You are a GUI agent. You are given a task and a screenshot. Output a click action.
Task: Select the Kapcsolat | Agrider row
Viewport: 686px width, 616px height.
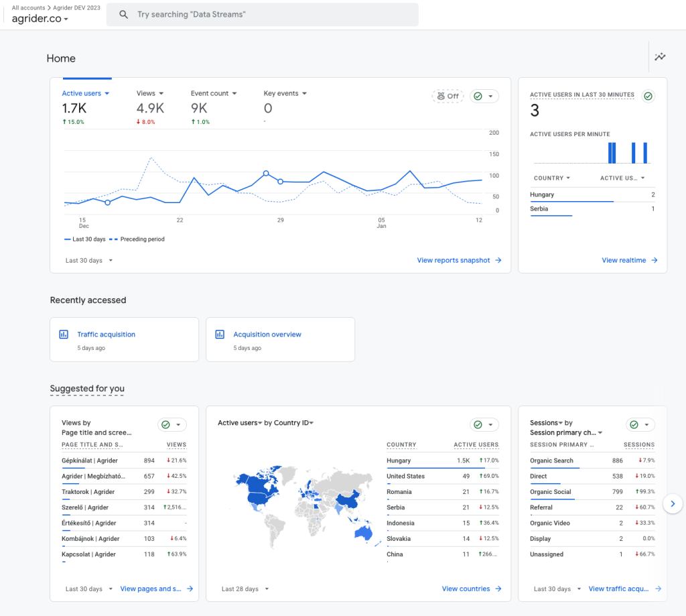124,554
